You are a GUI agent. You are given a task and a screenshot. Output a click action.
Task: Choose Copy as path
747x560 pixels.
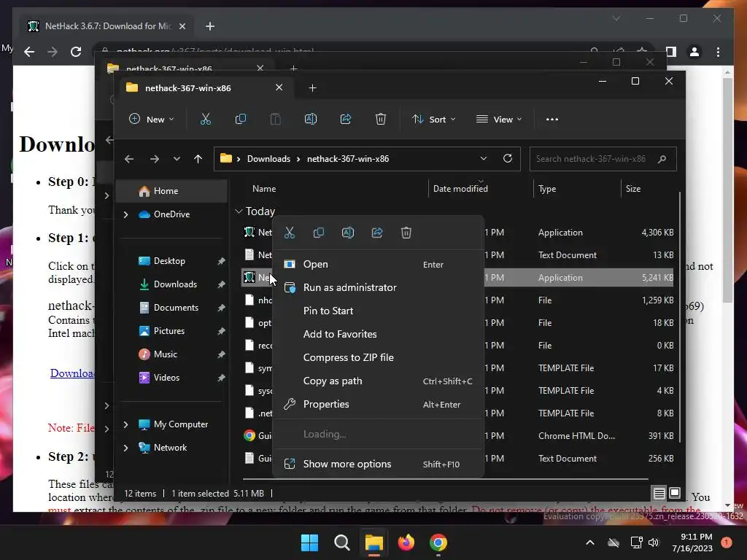[x=379, y=381]
